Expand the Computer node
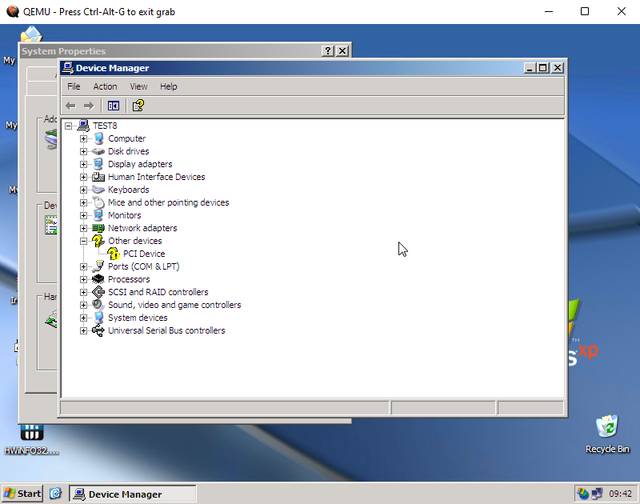Viewport: 640px width, 504px height. pos(84,139)
